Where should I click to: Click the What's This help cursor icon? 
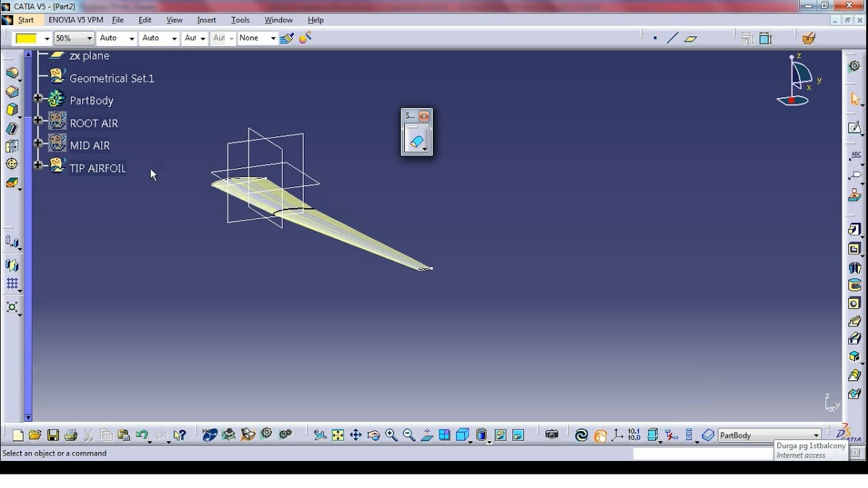tap(180, 435)
